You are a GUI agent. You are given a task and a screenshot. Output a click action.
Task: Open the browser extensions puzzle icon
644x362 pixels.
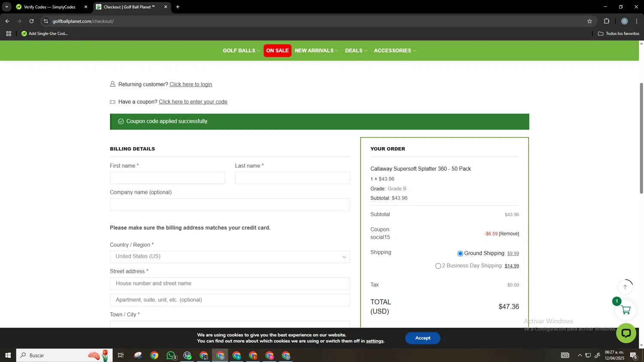click(x=607, y=21)
